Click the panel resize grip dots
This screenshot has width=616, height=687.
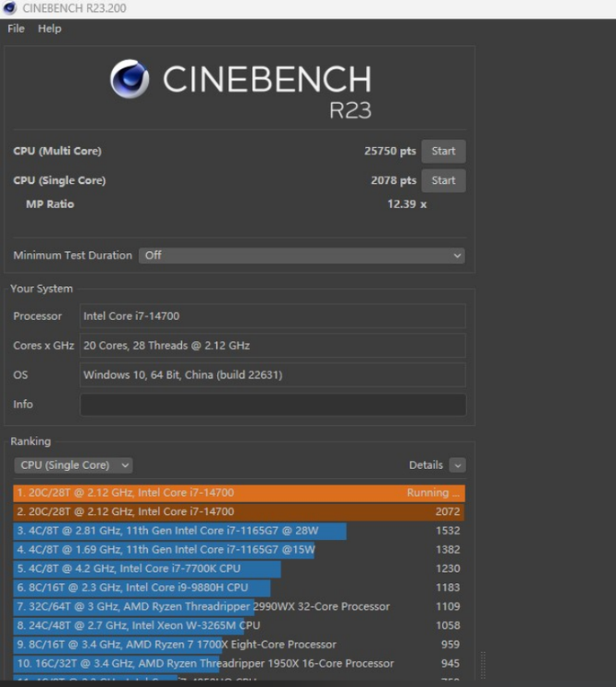coord(484,665)
